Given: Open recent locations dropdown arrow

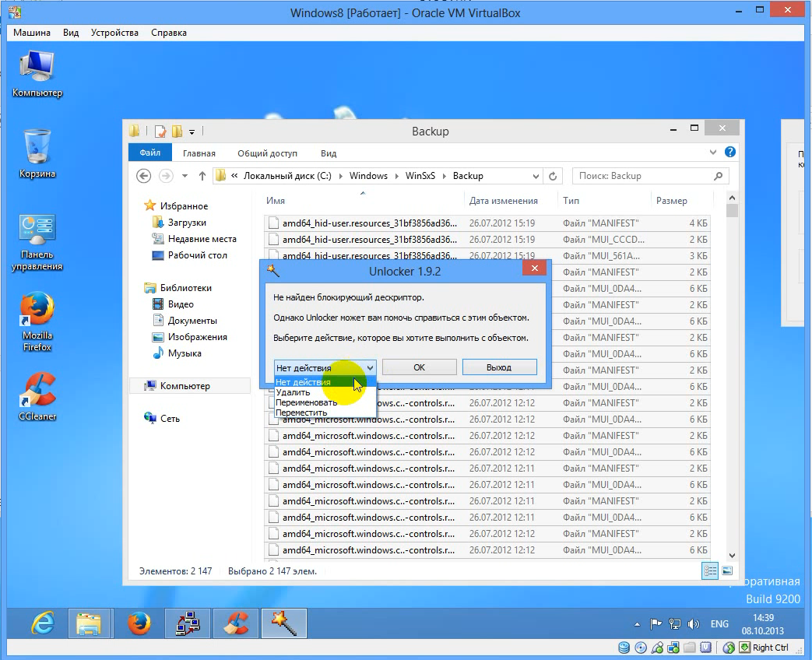Looking at the screenshot, I should point(185,176).
